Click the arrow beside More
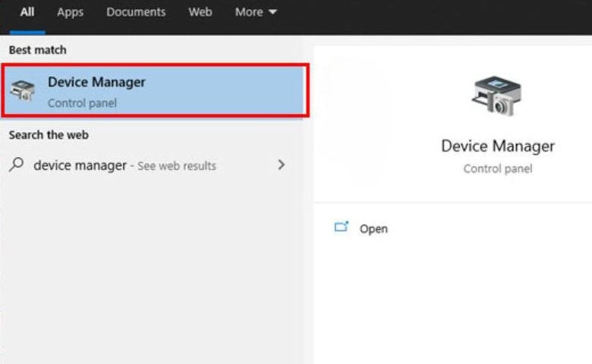 click(273, 13)
